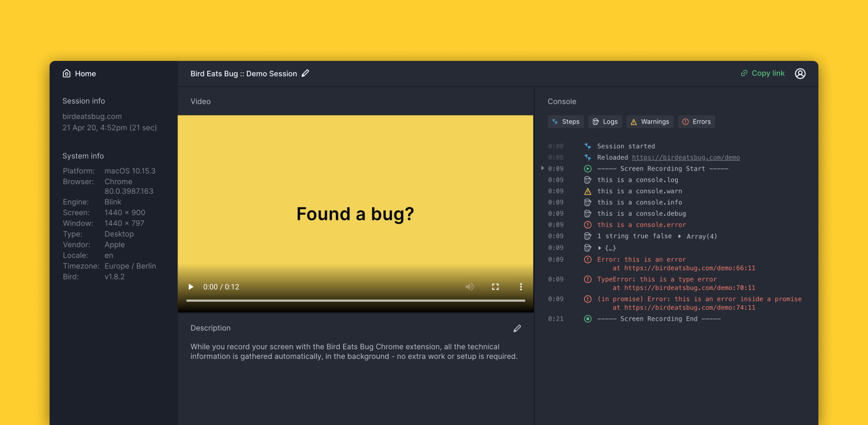The height and width of the screenshot is (425, 868).
Task: Click the Session started step icon
Action: coord(588,146)
